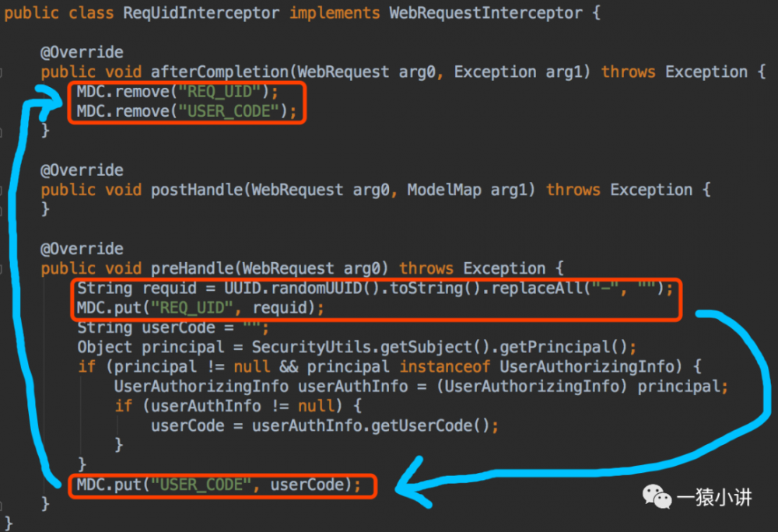The height and width of the screenshot is (532, 778).
Task: Click @Override above the postHandle method
Action: tap(82, 170)
